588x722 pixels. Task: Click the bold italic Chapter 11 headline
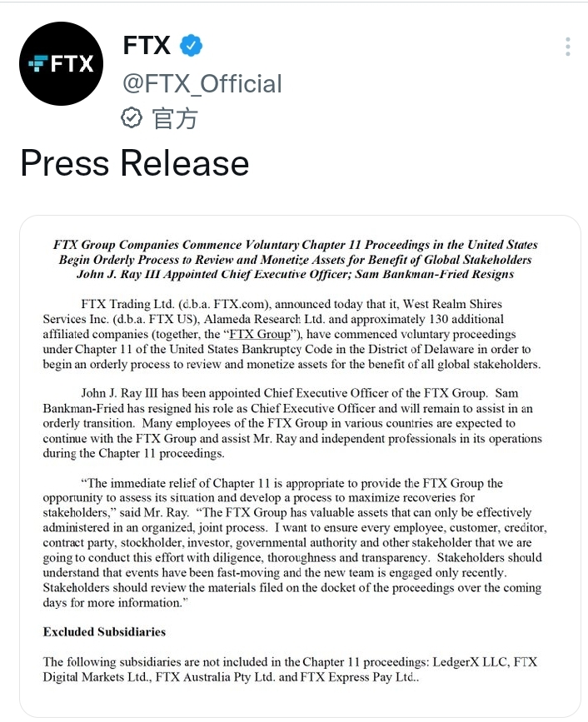295,259
